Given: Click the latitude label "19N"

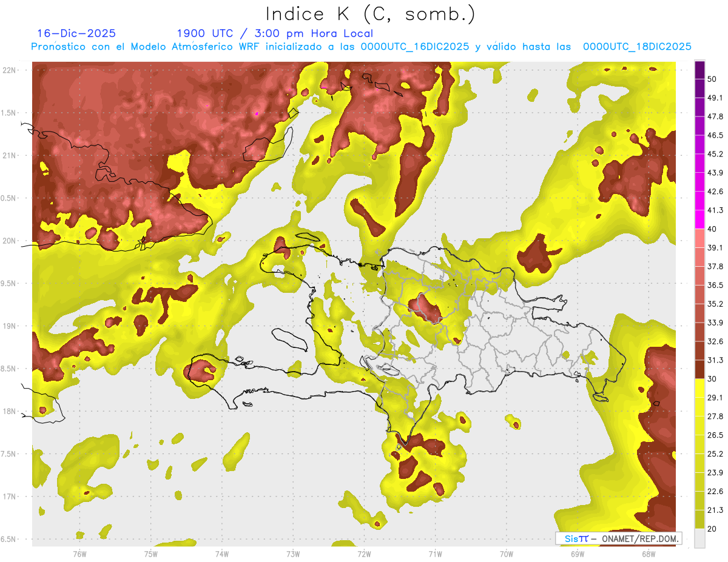Looking at the screenshot, I should point(10,326).
